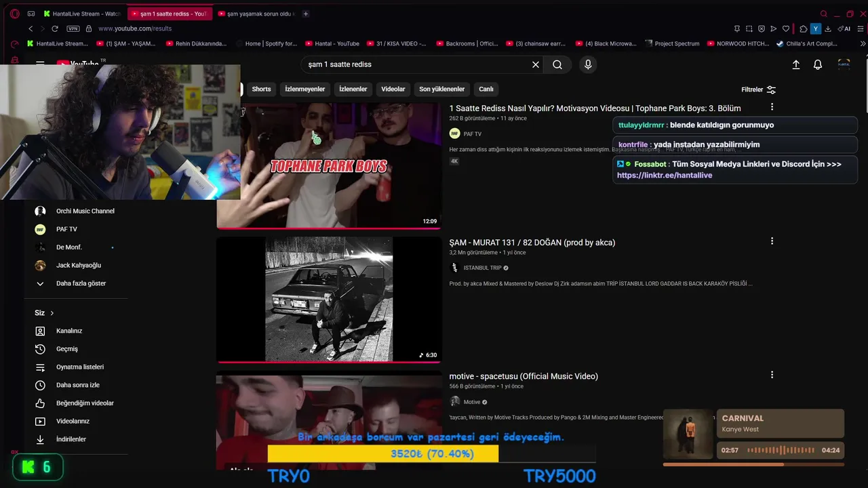
Task: Switch to 'şam yaşamak sorun oldu' tab
Action: pyautogui.click(x=256, y=14)
